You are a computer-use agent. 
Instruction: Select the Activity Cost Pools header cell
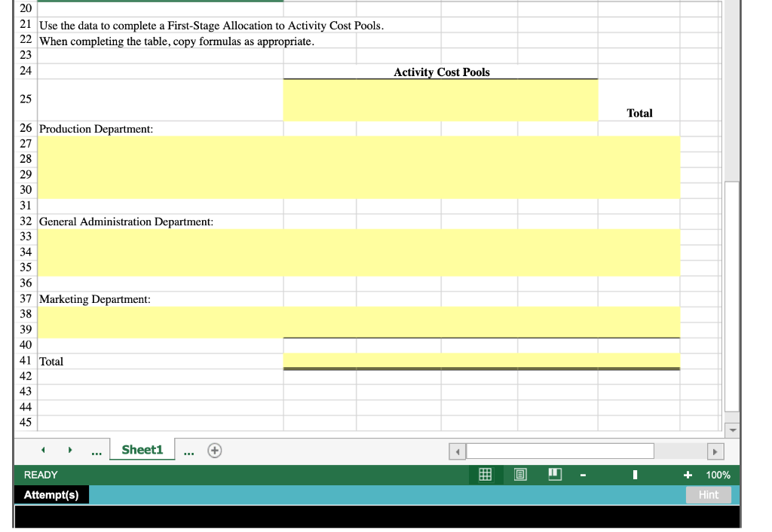(440, 72)
